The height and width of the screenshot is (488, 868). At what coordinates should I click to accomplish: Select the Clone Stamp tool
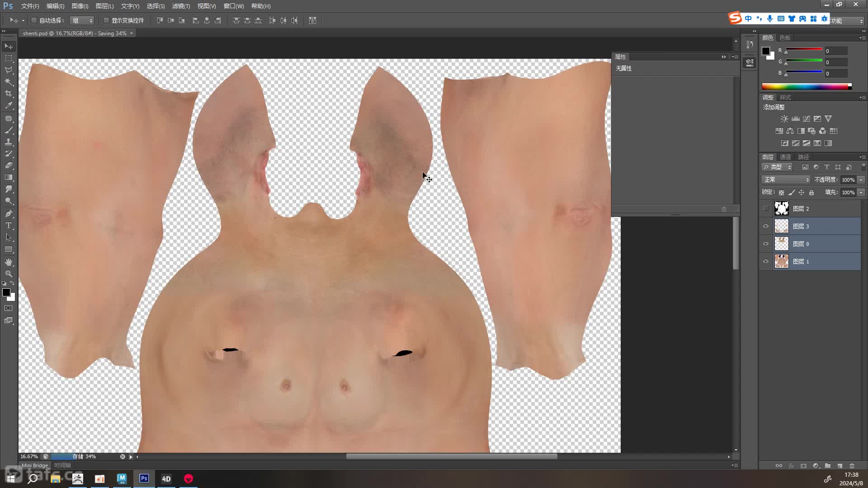coord(9,142)
